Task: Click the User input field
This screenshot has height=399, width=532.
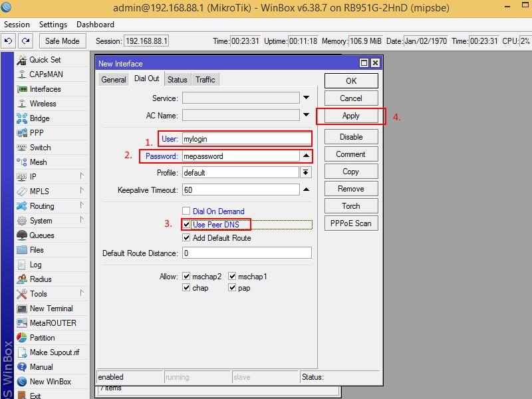Action: (246, 139)
